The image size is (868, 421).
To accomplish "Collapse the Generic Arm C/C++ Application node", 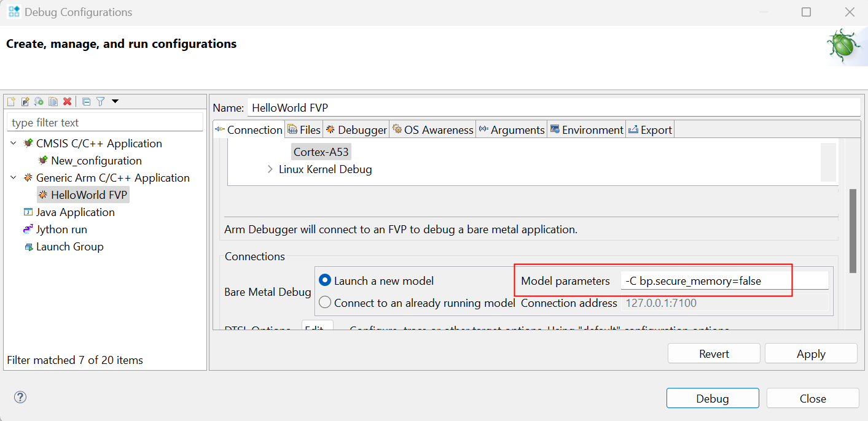I will (x=14, y=178).
